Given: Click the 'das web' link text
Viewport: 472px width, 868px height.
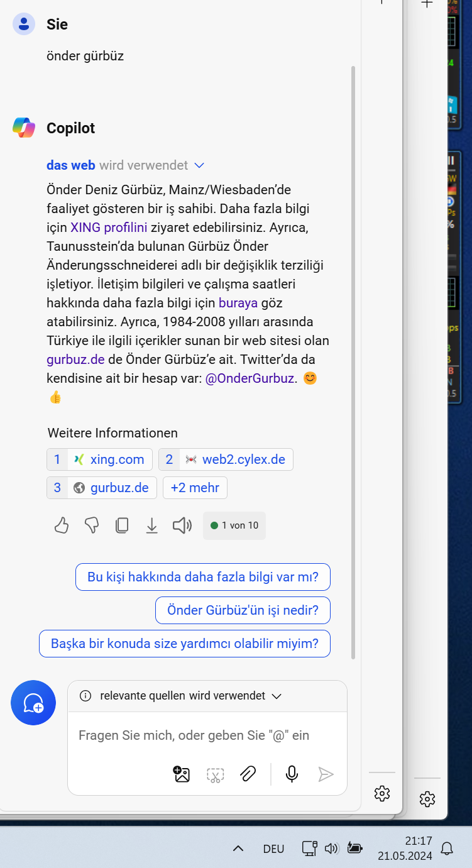Looking at the screenshot, I should pos(71,165).
